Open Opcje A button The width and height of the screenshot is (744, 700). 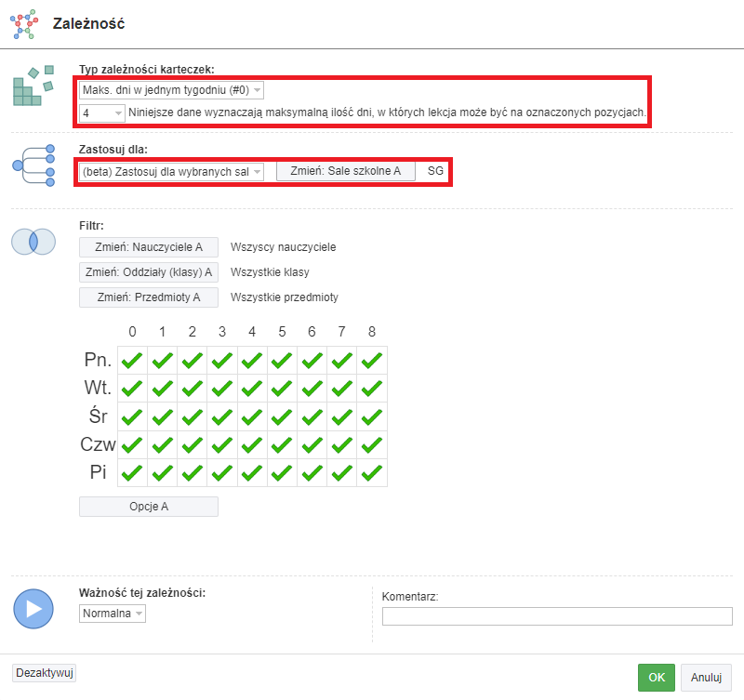click(149, 507)
